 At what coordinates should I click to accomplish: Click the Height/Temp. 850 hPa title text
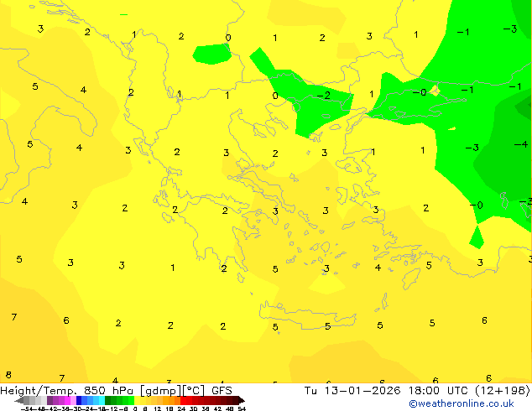point(66,391)
